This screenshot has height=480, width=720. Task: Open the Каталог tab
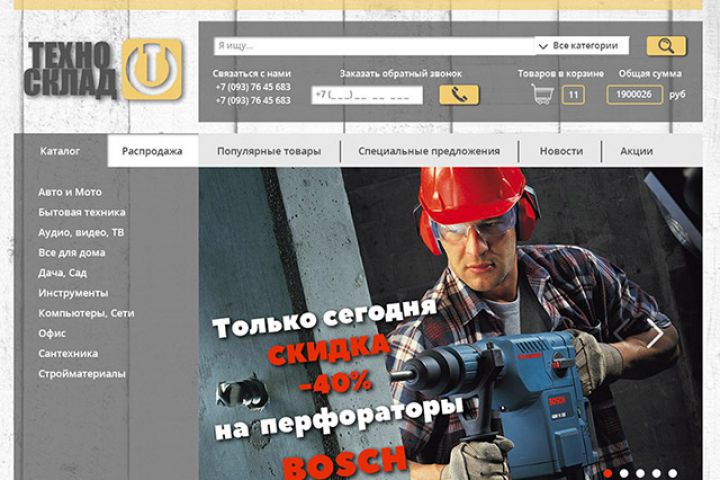pos(60,151)
